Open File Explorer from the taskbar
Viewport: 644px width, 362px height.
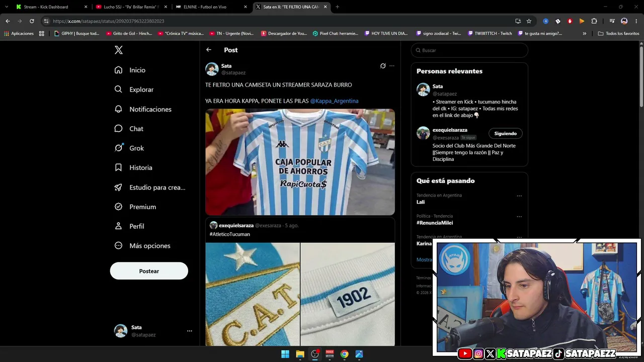(300, 354)
